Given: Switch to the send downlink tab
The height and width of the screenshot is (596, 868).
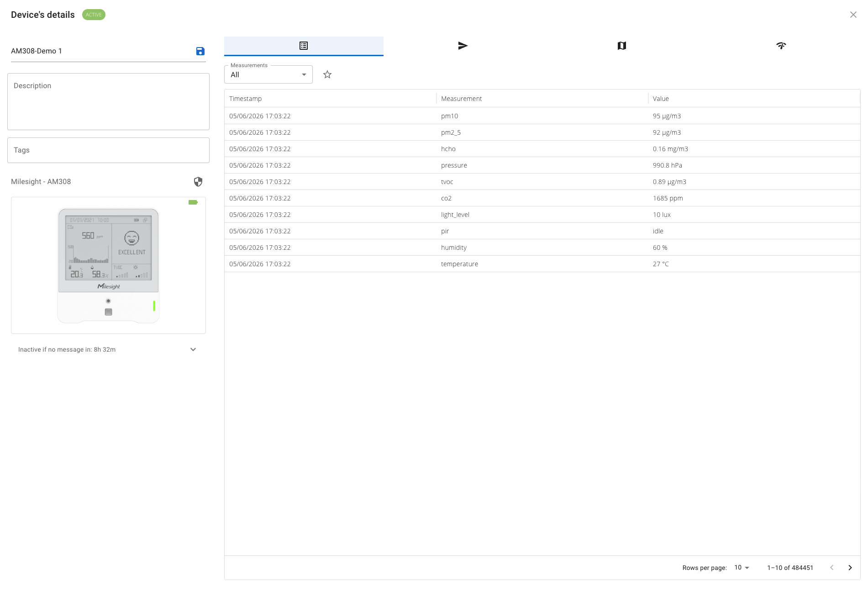Looking at the screenshot, I should pos(463,46).
